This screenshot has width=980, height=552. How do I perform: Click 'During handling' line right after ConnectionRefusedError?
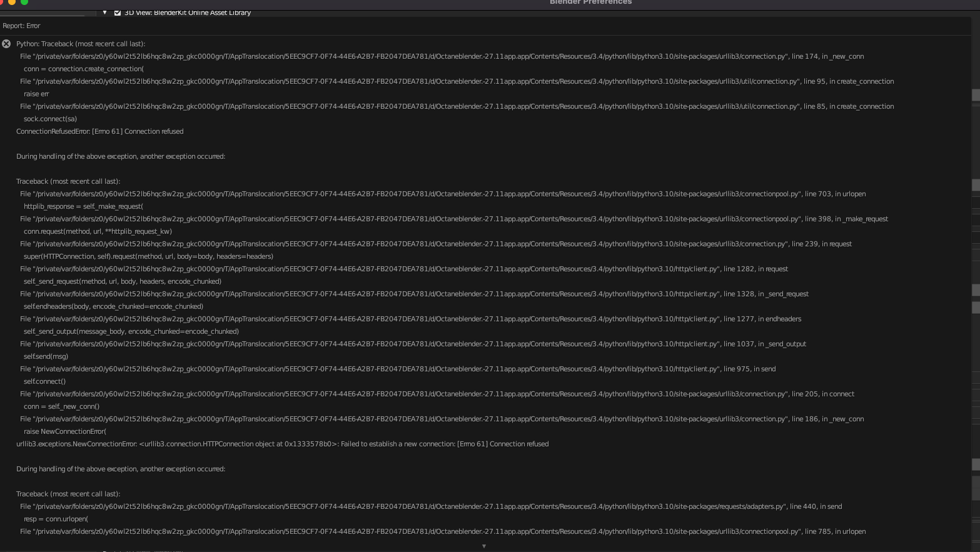(121, 156)
